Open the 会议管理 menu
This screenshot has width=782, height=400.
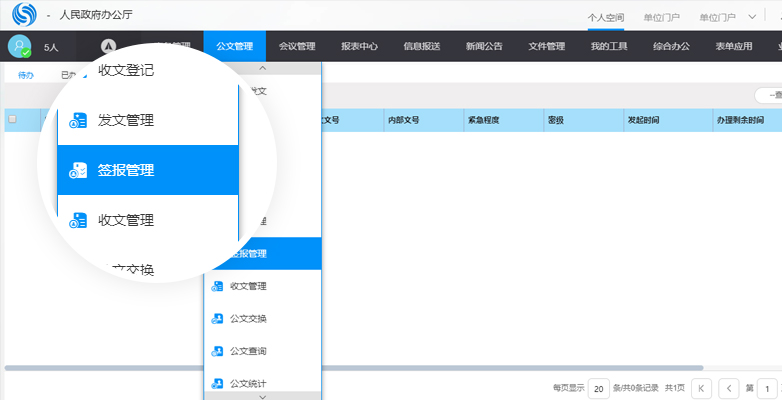pyautogui.click(x=296, y=46)
